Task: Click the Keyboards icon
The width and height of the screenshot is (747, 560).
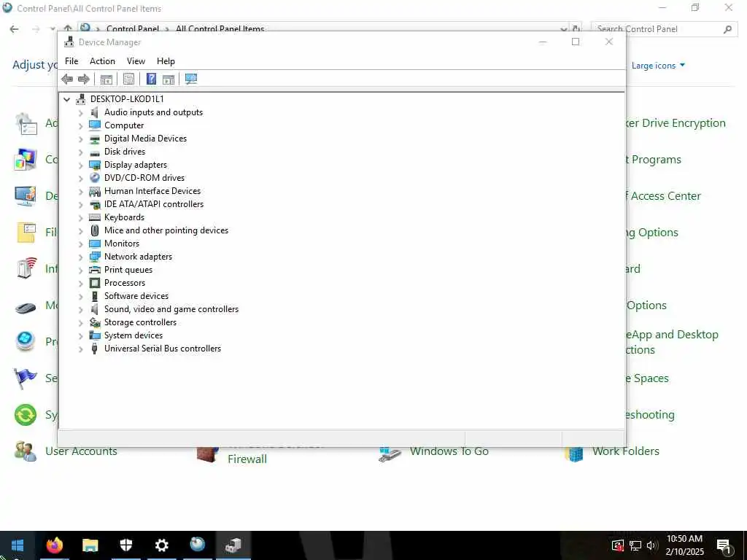Action: tap(95, 217)
